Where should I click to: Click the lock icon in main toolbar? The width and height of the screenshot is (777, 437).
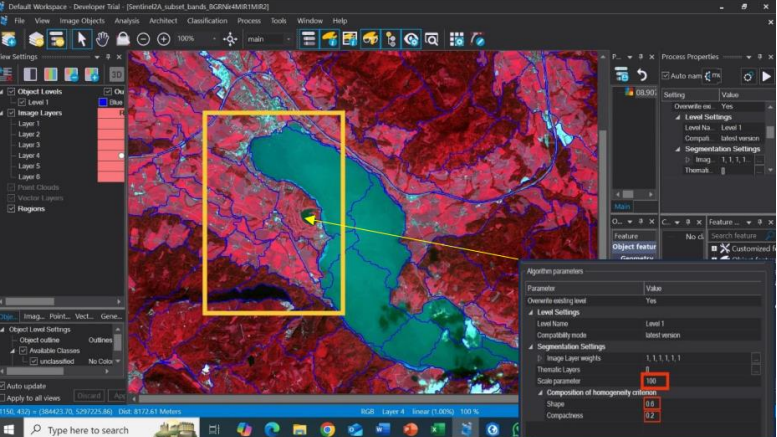point(123,39)
